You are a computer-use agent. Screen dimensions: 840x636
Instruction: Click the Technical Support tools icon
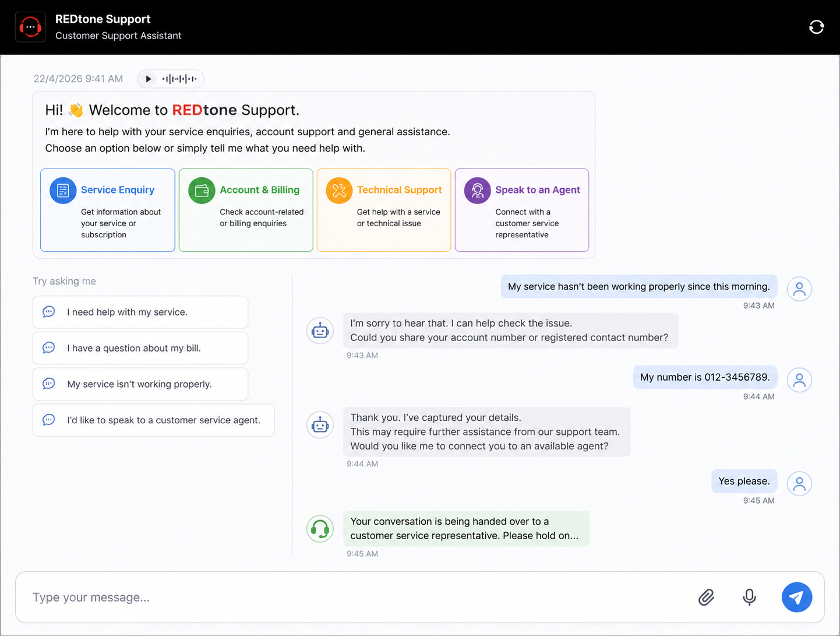point(339,190)
